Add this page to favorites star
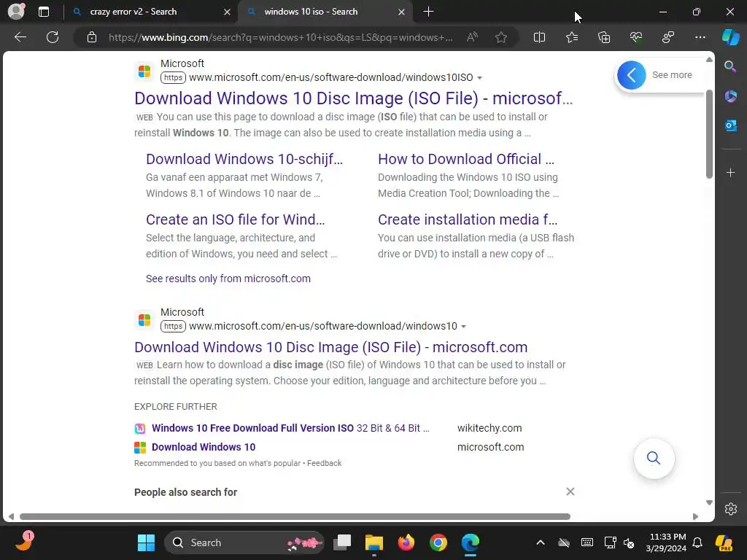The width and height of the screenshot is (747, 560). pos(500,37)
